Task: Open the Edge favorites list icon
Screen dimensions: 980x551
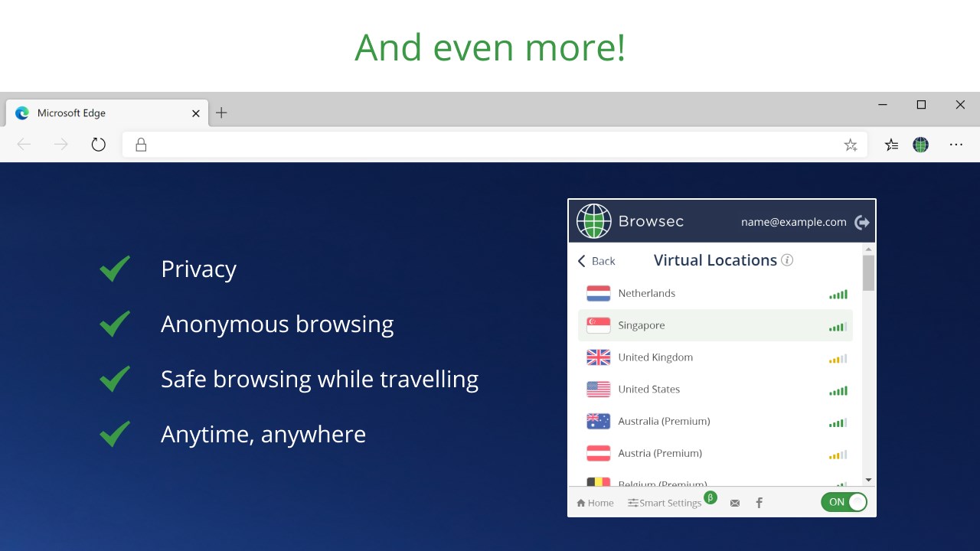Action: coord(891,145)
